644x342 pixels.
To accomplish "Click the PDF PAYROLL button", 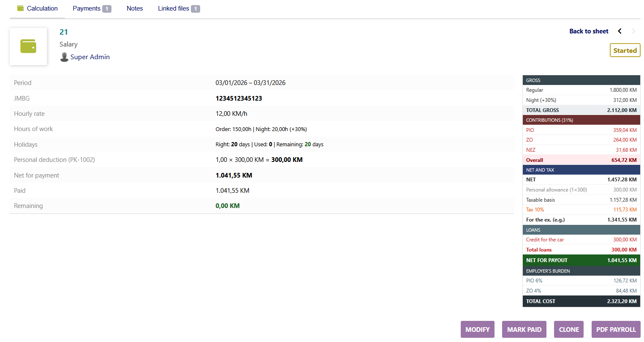I will tap(616, 329).
